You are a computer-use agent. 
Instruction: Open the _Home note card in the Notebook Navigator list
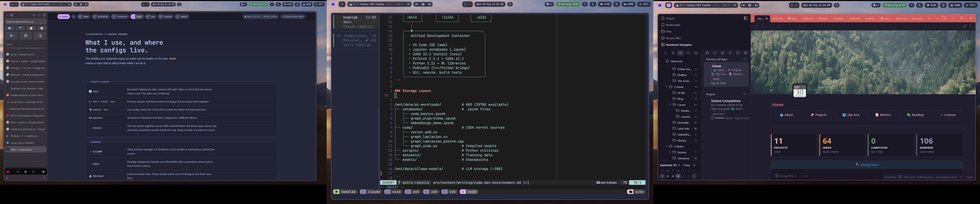726,74
